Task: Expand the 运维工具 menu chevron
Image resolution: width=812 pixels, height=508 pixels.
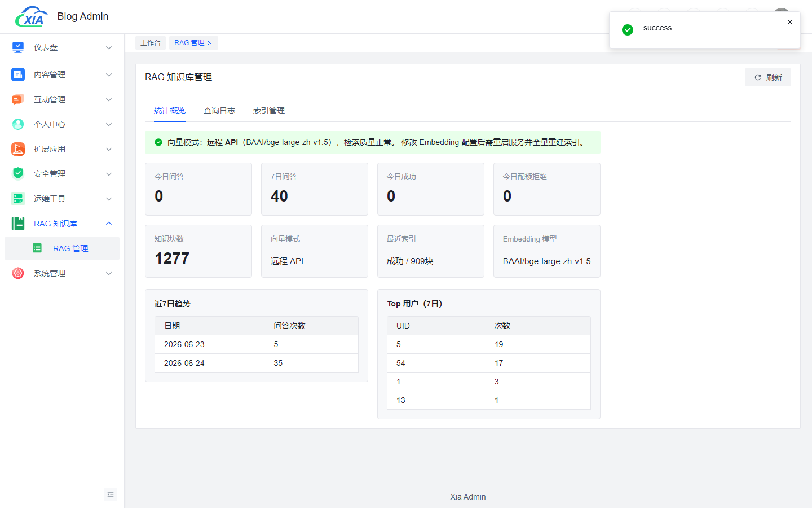Action: (109, 199)
